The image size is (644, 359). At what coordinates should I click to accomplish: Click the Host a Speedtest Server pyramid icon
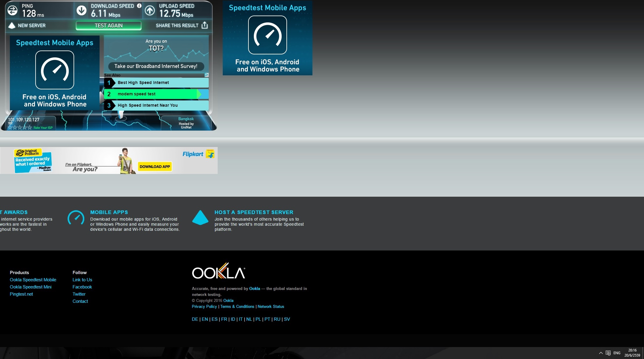pyautogui.click(x=200, y=218)
